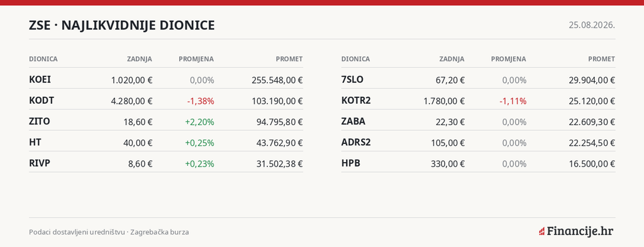
Task: Click KODT change value -1,38%
Action: tap(201, 101)
